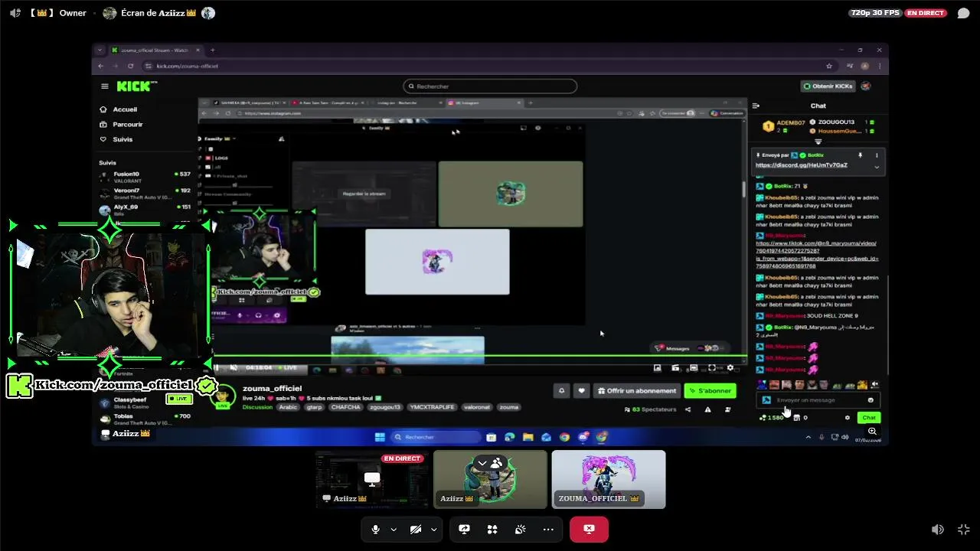Screen dimensions: 980x551
Task: Click in the Envoyer un message field
Action: [818, 400]
